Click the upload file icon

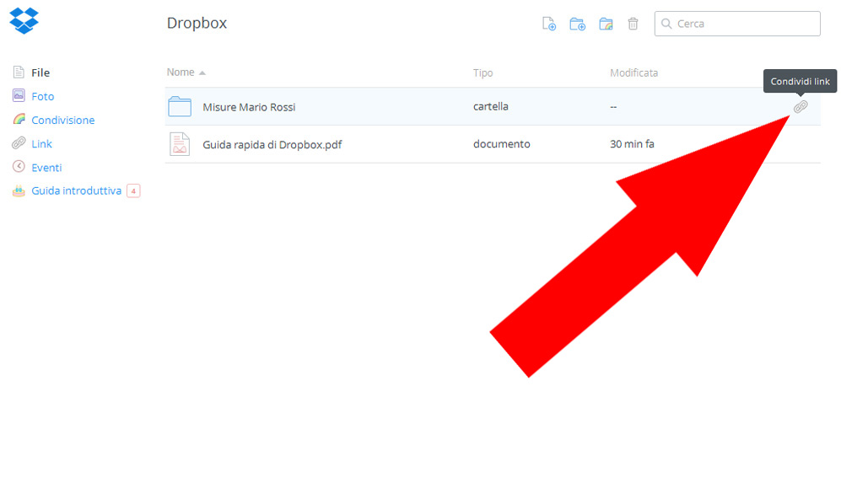[549, 24]
